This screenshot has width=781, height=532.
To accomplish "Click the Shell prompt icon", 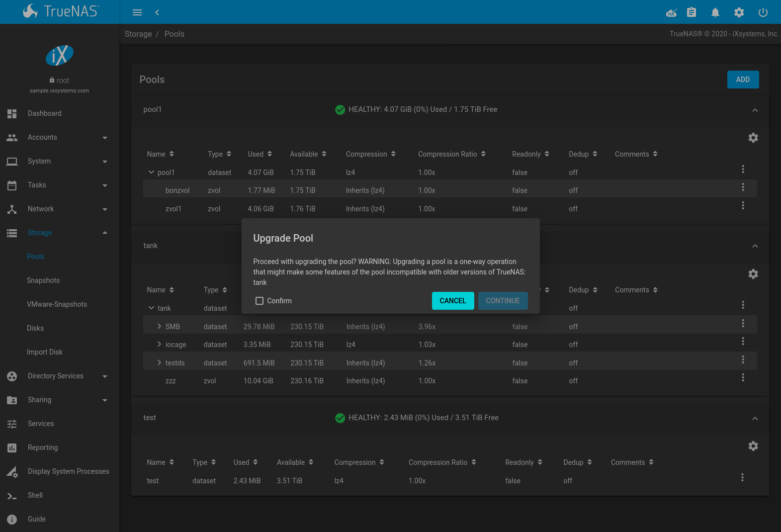I will (x=12, y=496).
